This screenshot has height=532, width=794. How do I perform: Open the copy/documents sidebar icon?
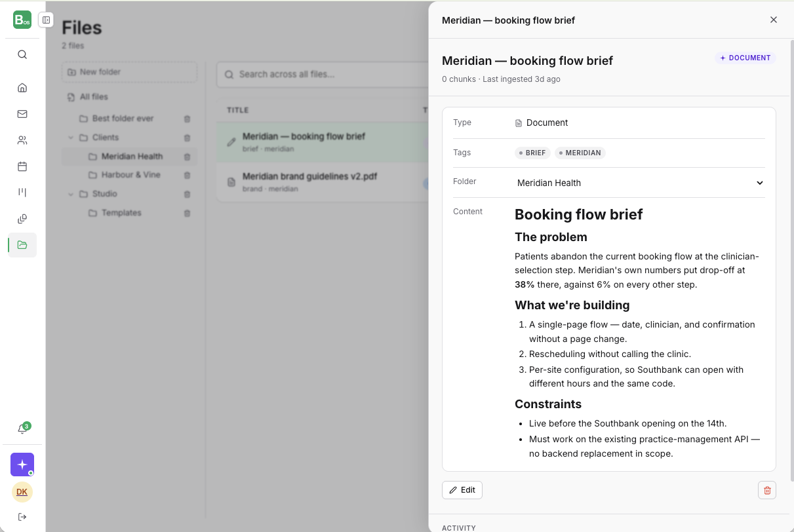coord(22,219)
